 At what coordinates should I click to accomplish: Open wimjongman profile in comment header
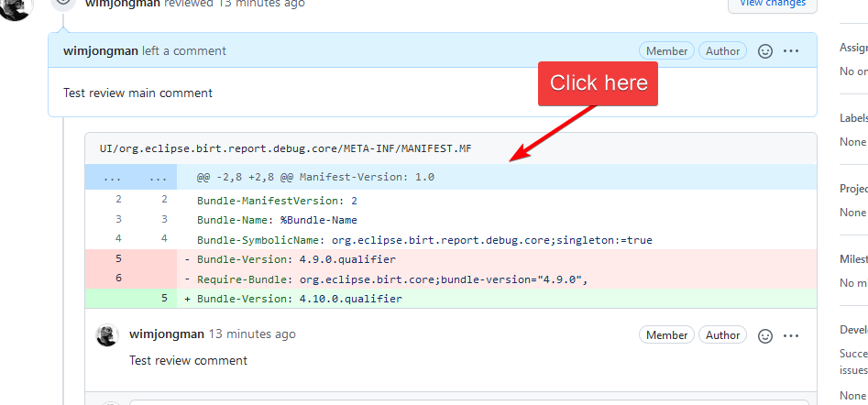tap(101, 51)
